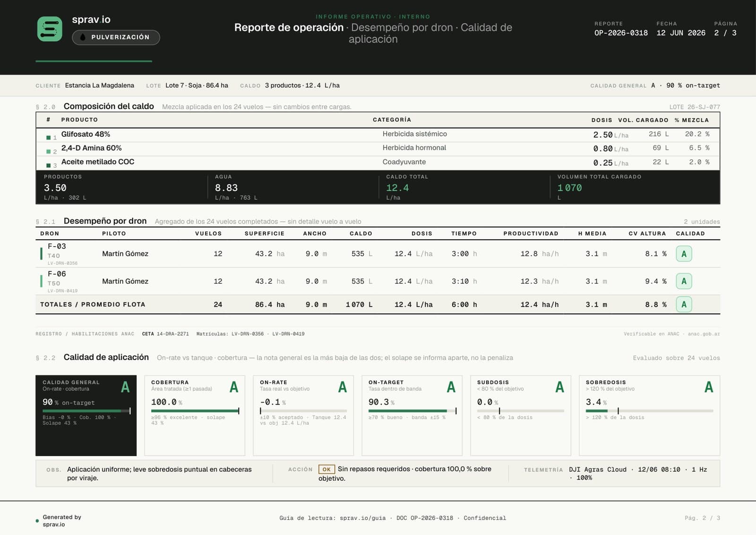The width and height of the screenshot is (756, 535).
Task: Click the OK action status badge
Action: tap(326, 469)
